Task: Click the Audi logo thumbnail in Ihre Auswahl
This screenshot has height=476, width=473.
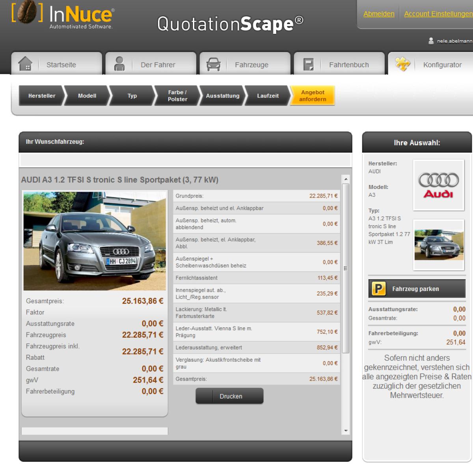Action: point(438,185)
